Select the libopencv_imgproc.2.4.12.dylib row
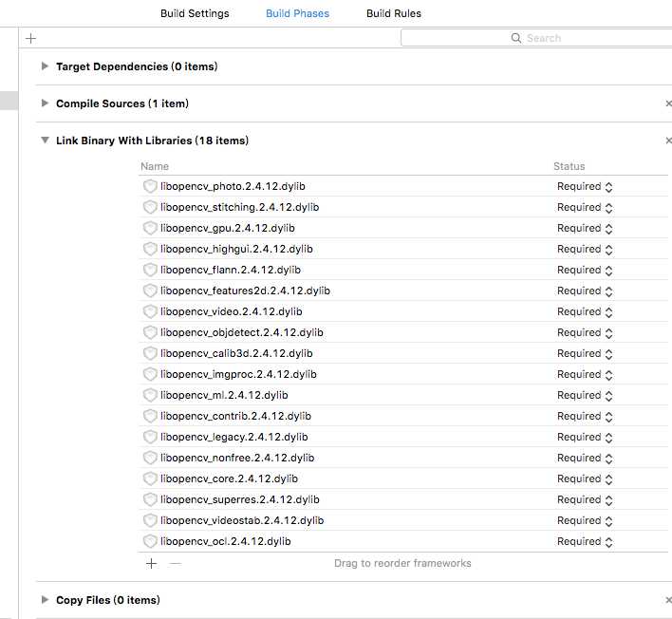Image resolution: width=672 pixels, height=619 pixels. (402, 374)
